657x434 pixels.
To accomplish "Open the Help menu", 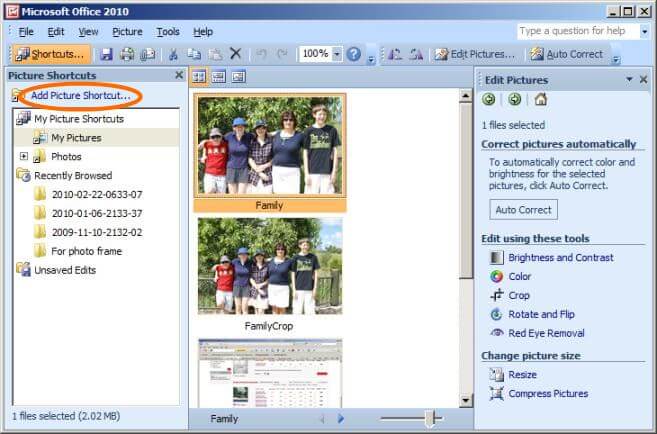I will (x=203, y=32).
